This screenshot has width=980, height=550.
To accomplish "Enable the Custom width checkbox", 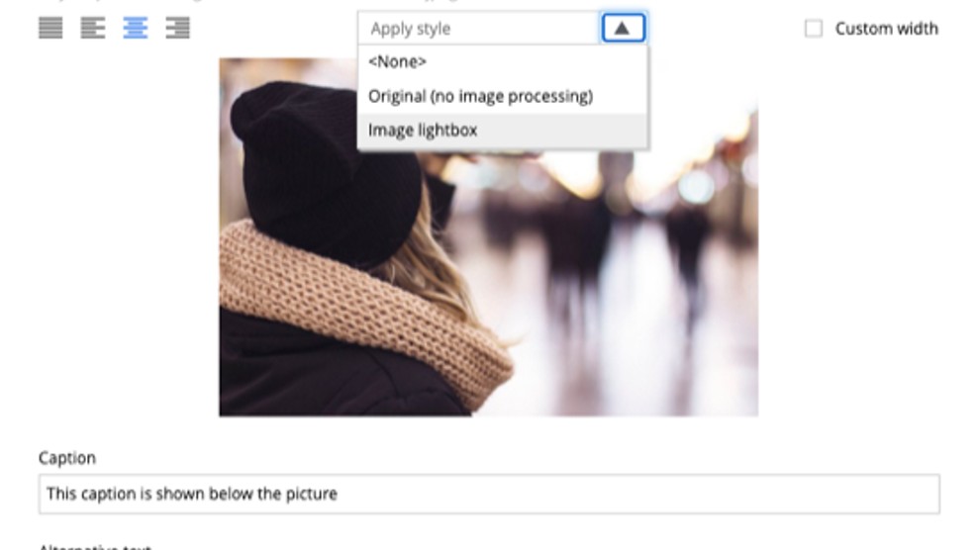I will click(x=813, y=29).
